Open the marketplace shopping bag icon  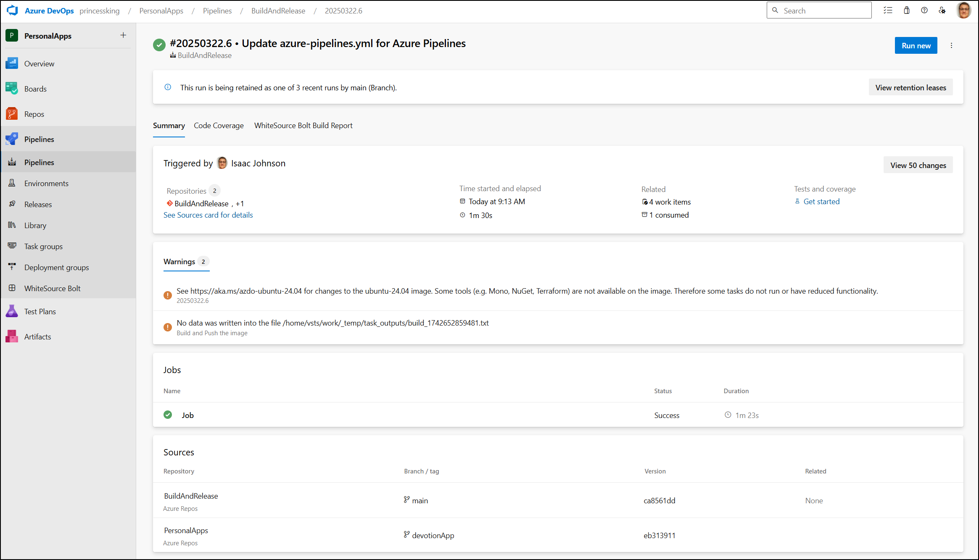click(907, 11)
